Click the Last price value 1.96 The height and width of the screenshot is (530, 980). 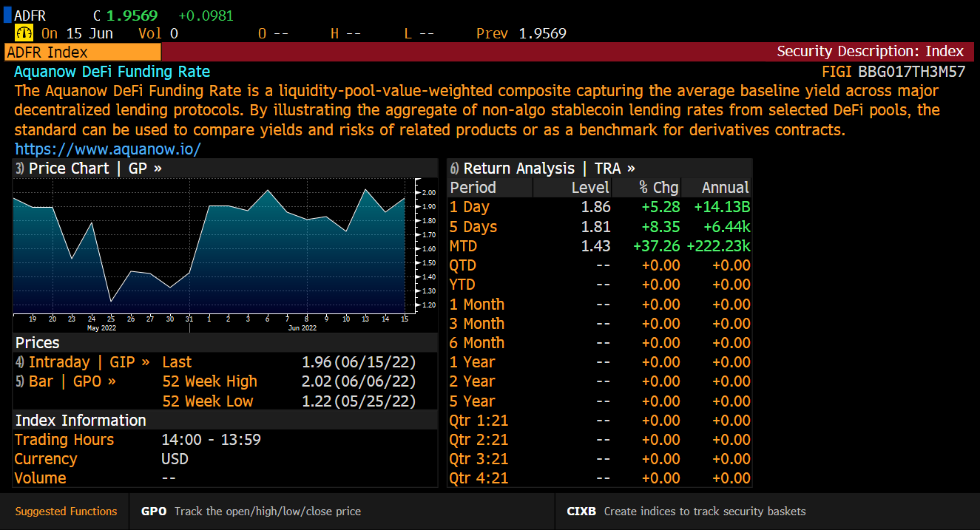(x=317, y=362)
